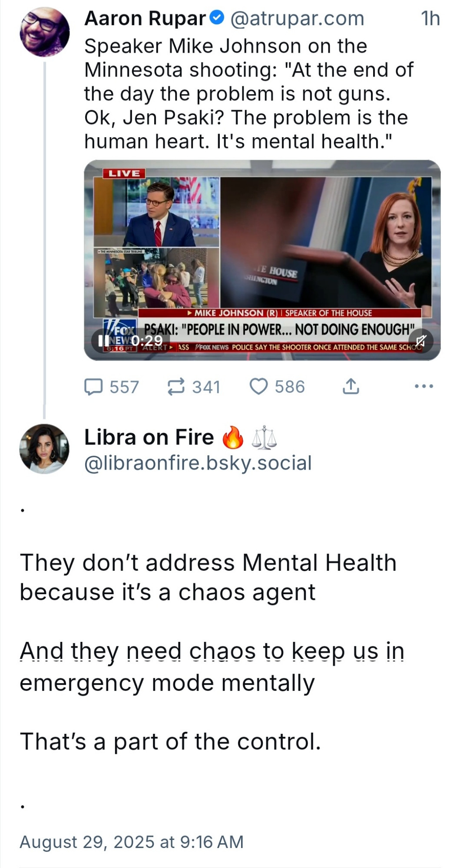
Task: Click the 557 reply count
Action: tap(124, 387)
